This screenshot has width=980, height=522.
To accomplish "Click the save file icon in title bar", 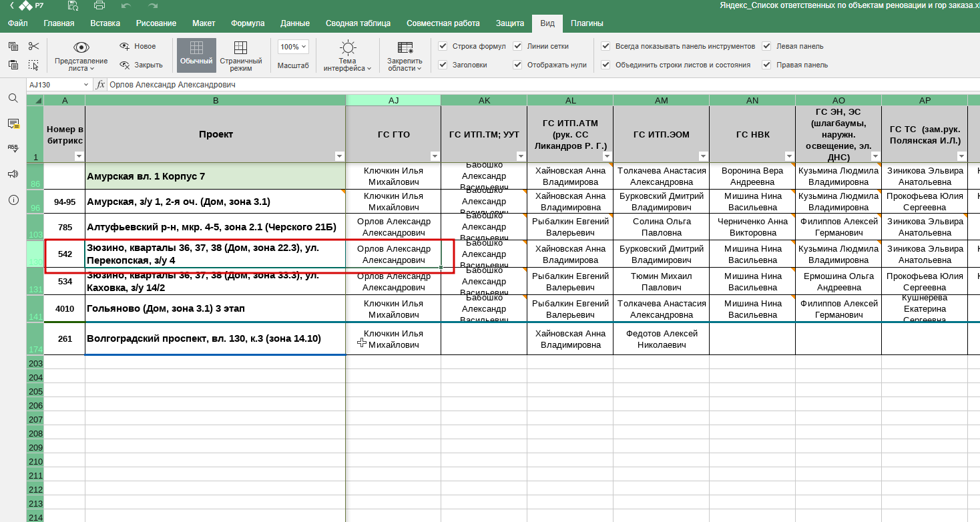I will [73, 5].
